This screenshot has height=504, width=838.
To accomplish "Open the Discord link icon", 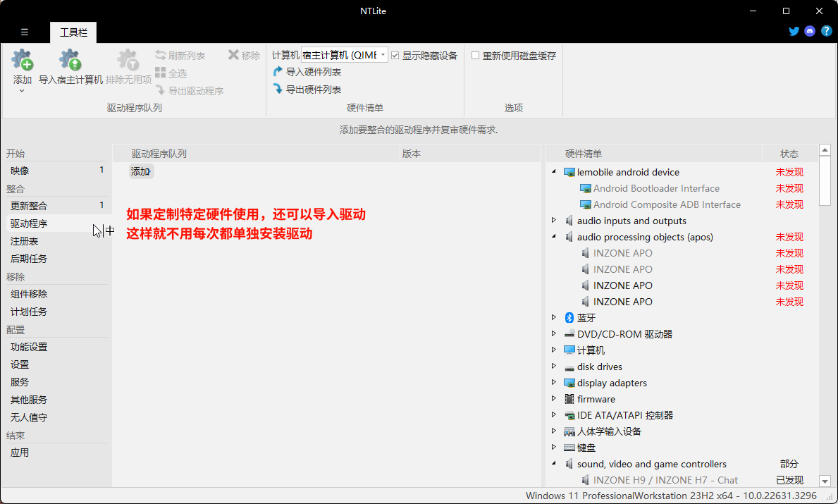I will tap(811, 32).
